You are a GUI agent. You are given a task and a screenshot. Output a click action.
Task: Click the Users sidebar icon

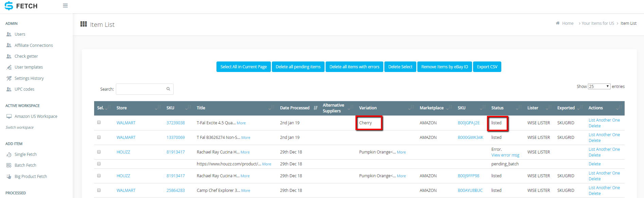(9, 34)
